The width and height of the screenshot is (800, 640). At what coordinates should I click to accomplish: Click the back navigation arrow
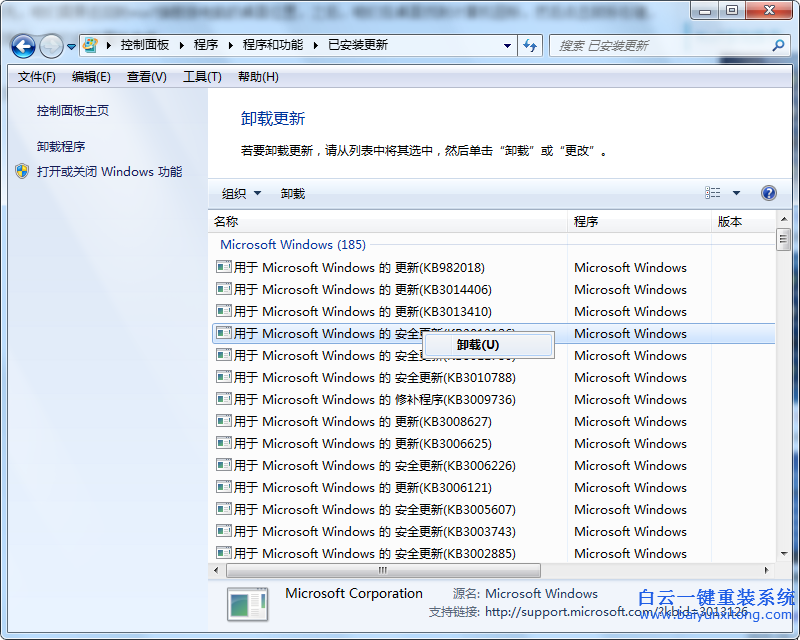coord(22,46)
